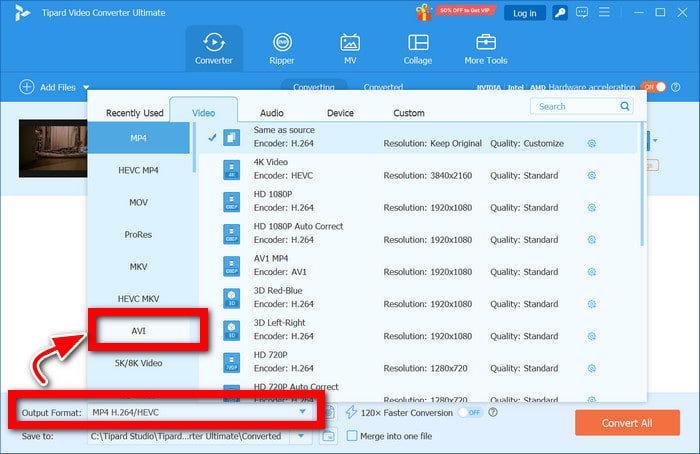Click the format category list scrollbar
Viewport: 700px width, 454px height.
coord(194,147)
